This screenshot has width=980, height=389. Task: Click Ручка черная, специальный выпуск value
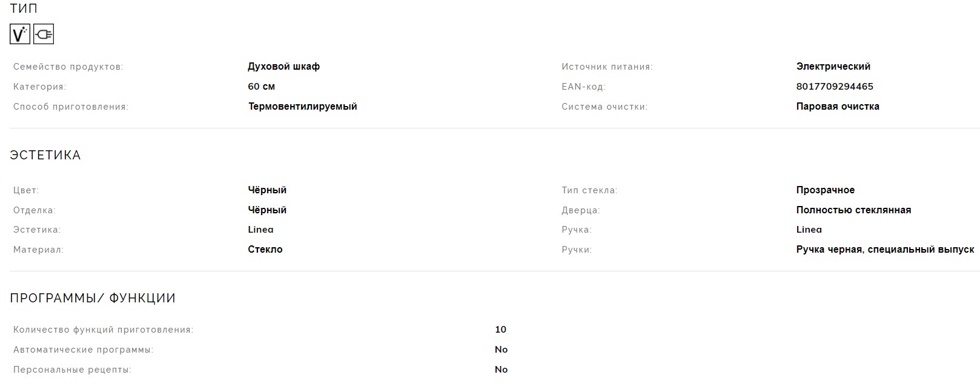tap(885, 250)
